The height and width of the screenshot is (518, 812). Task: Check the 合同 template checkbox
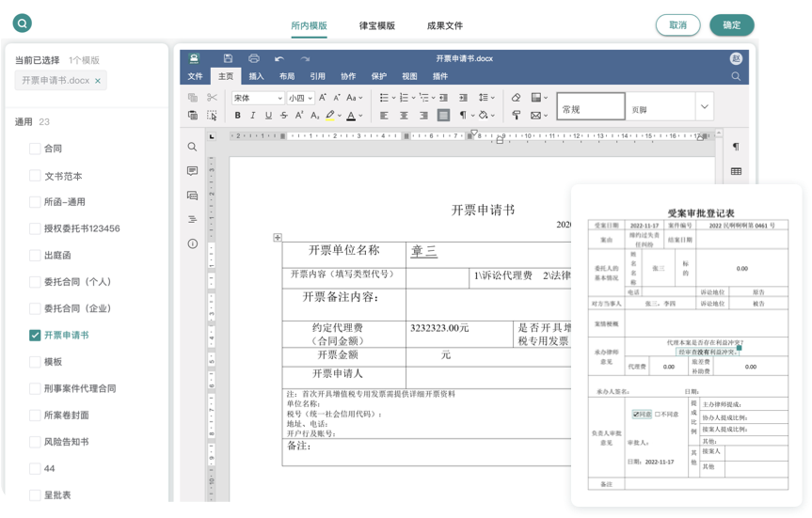[x=35, y=149]
